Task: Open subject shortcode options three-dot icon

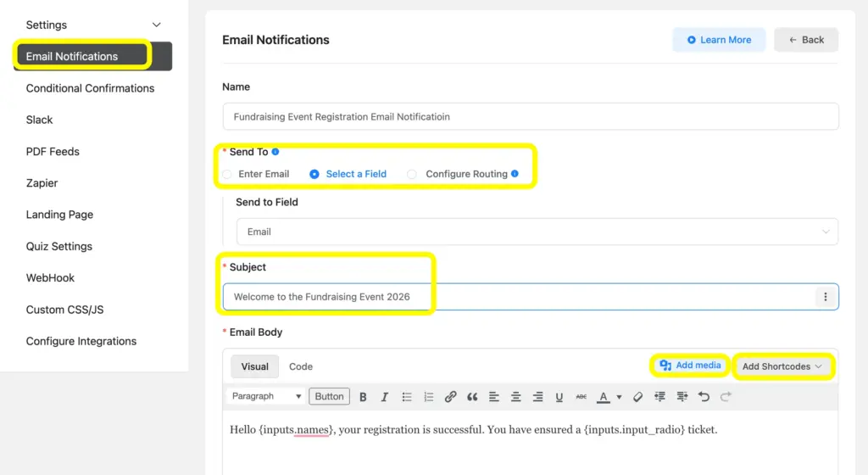Action: pos(826,297)
